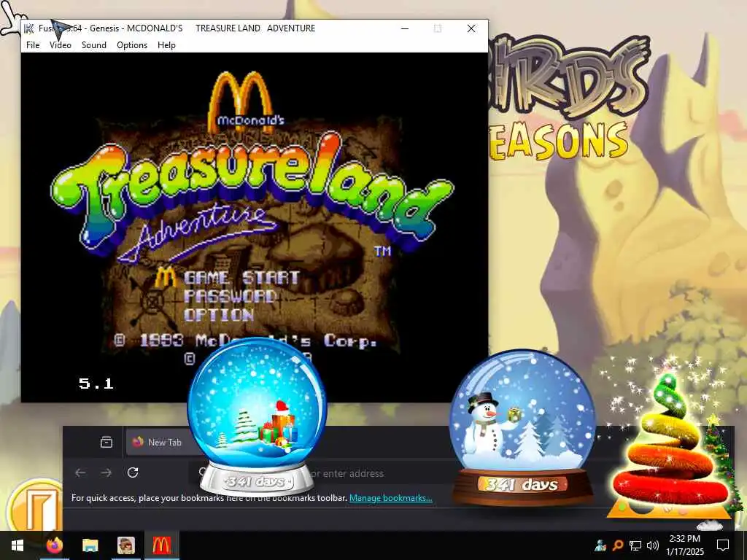
Task: Open the Video menu in Fusion
Action: point(60,44)
